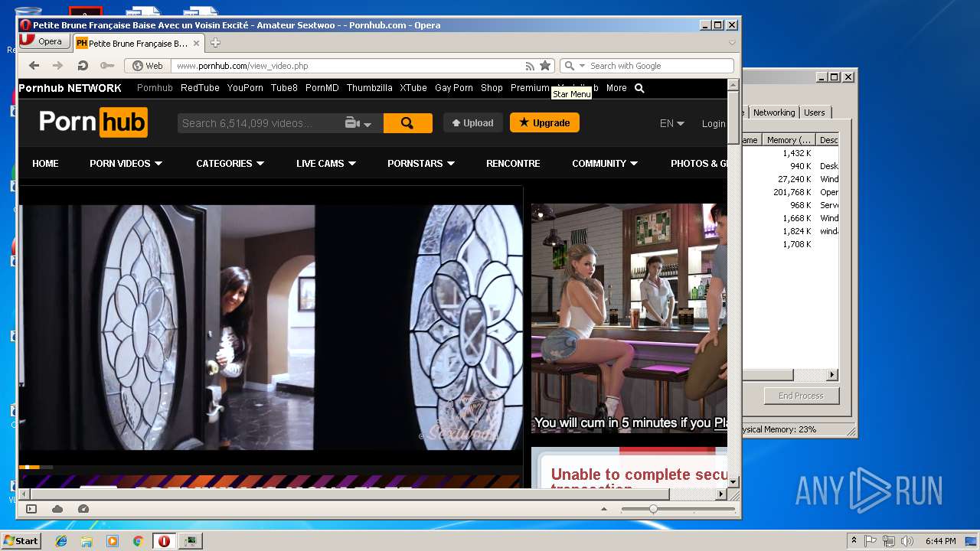Launch Internet Explorer from taskbar
This screenshot has width=980, height=551.
point(61,541)
